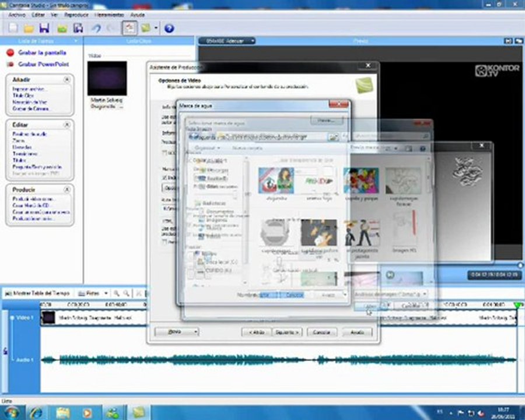Open the Herramientas menu
525x420 pixels.
(x=109, y=15)
